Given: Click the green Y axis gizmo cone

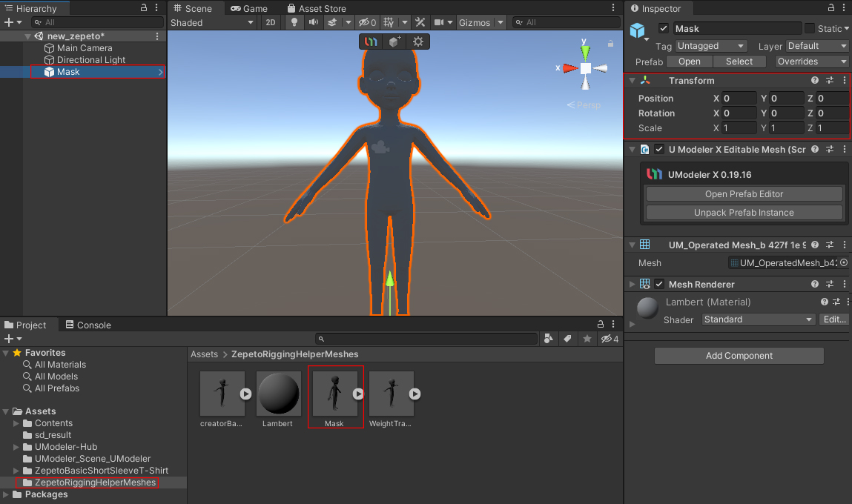Looking at the screenshot, I should 585,53.
